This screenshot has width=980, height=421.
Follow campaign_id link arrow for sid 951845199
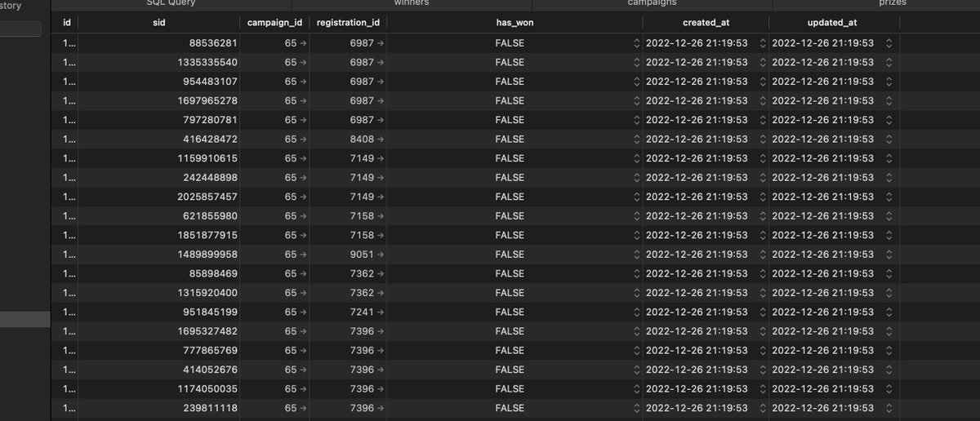[303, 312]
